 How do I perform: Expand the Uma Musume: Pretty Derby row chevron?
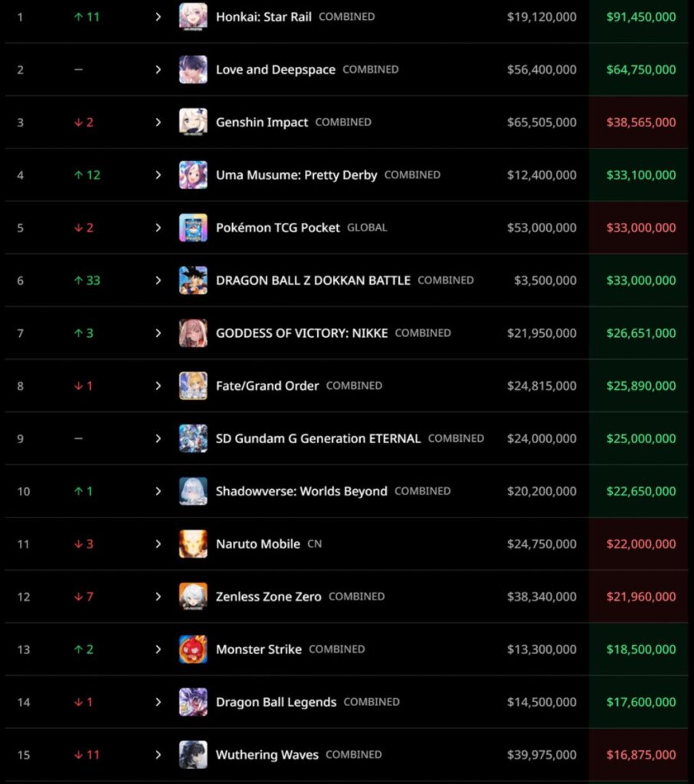[x=159, y=175]
